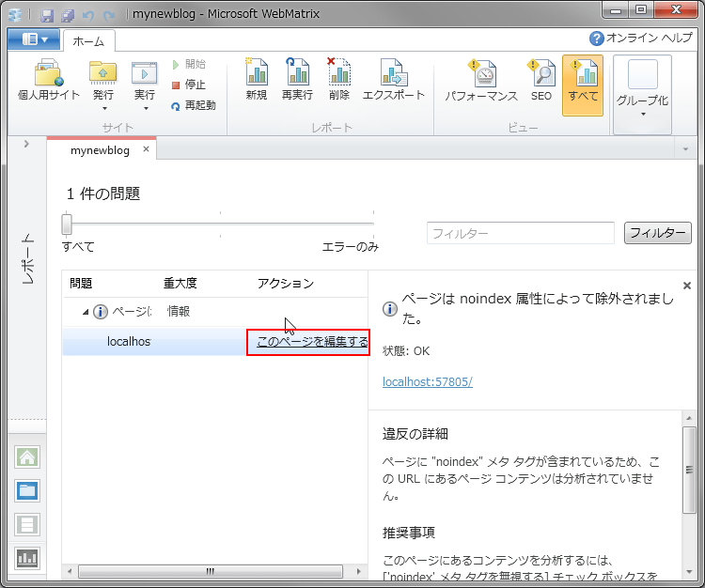Click the severity slider thumb

(67, 224)
